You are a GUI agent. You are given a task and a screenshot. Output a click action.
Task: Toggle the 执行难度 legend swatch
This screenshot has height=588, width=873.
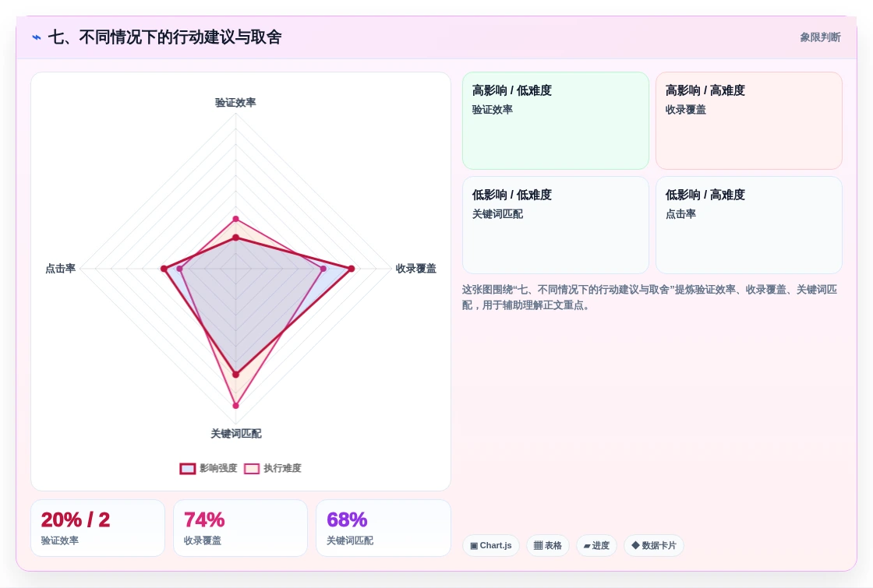252,468
